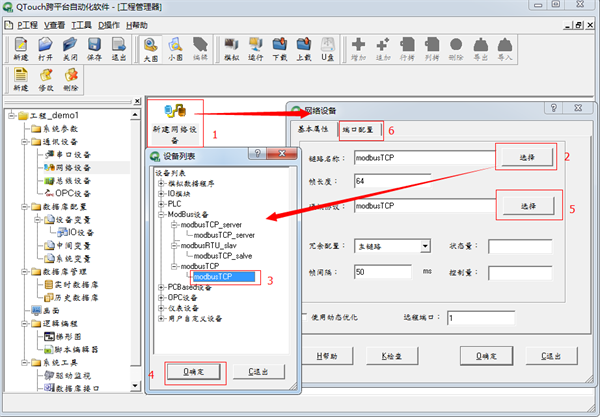Enable the 使用动态优化 checkbox

coord(307,317)
